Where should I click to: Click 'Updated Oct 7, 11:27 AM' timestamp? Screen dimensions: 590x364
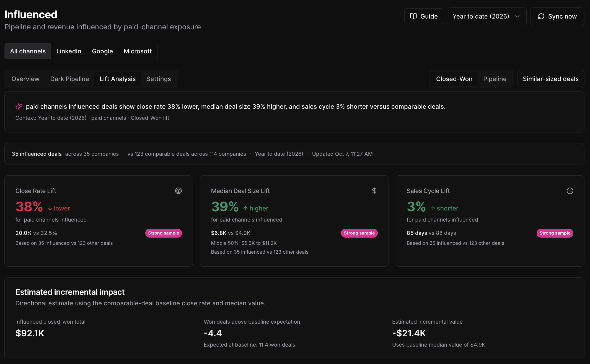click(x=342, y=154)
